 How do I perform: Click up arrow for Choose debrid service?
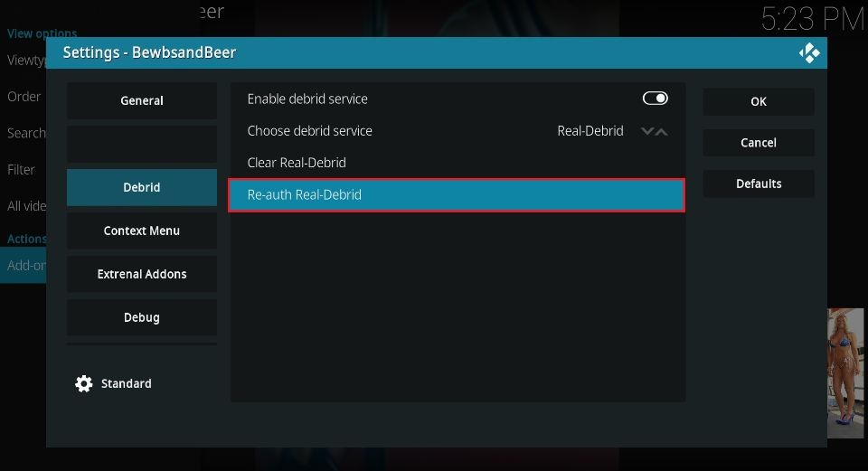click(662, 131)
